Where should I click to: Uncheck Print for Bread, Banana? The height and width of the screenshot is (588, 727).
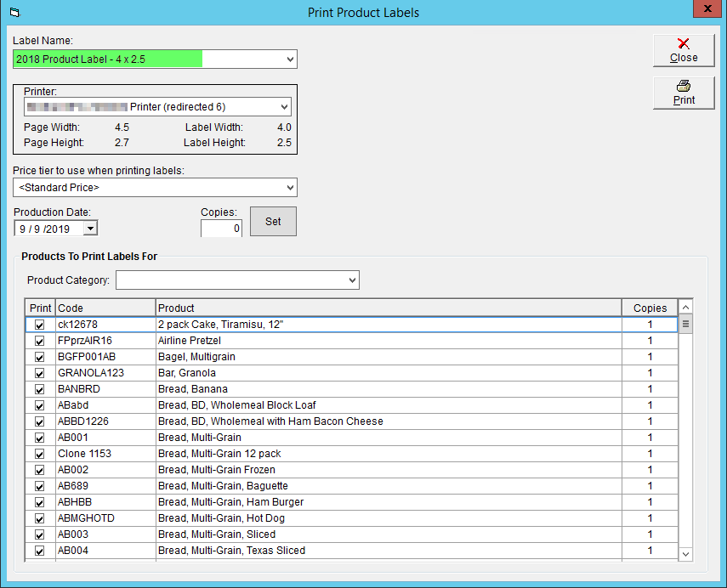click(39, 389)
